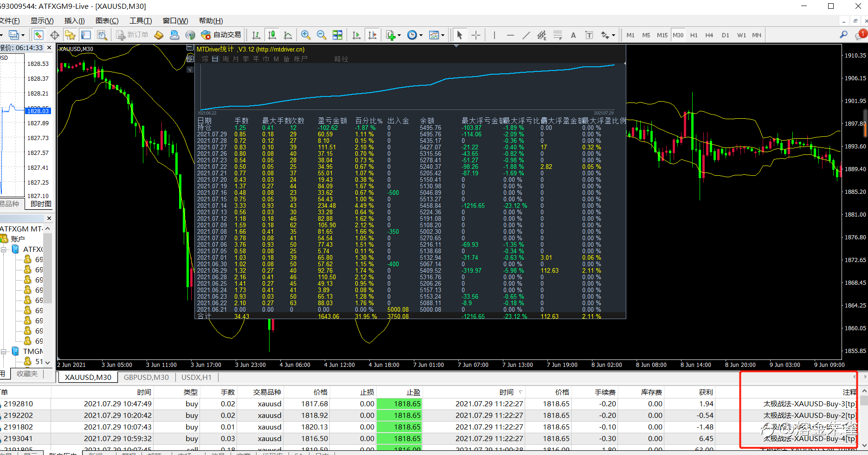Open the indicators list dropdown
Screen dimensions: 868x455
(393, 35)
